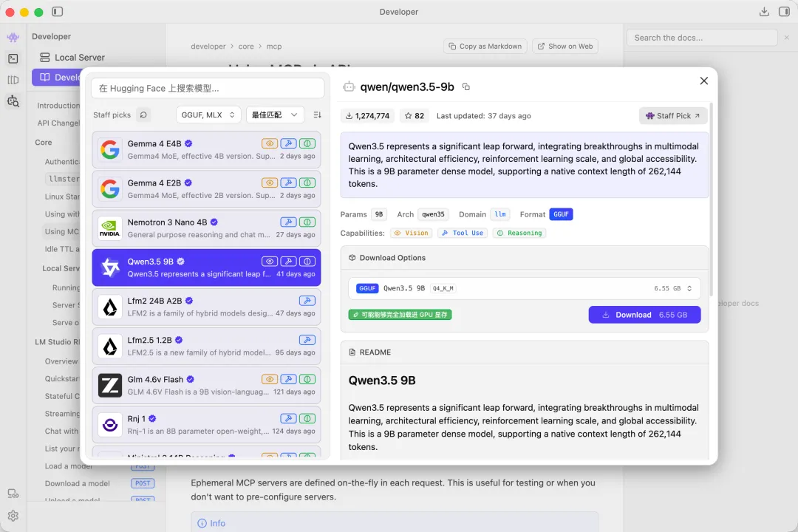The height and width of the screenshot is (532, 798).
Task: Click the Info callout in docs page
Action: pos(395,523)
